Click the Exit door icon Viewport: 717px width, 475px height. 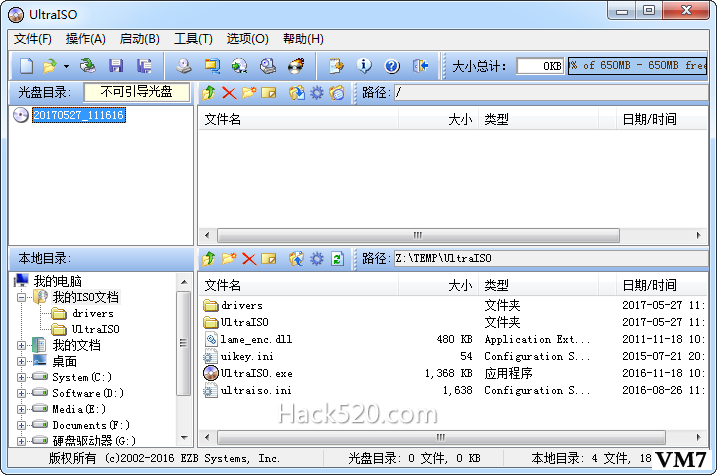pyautogui.click(x=420, y=66)
